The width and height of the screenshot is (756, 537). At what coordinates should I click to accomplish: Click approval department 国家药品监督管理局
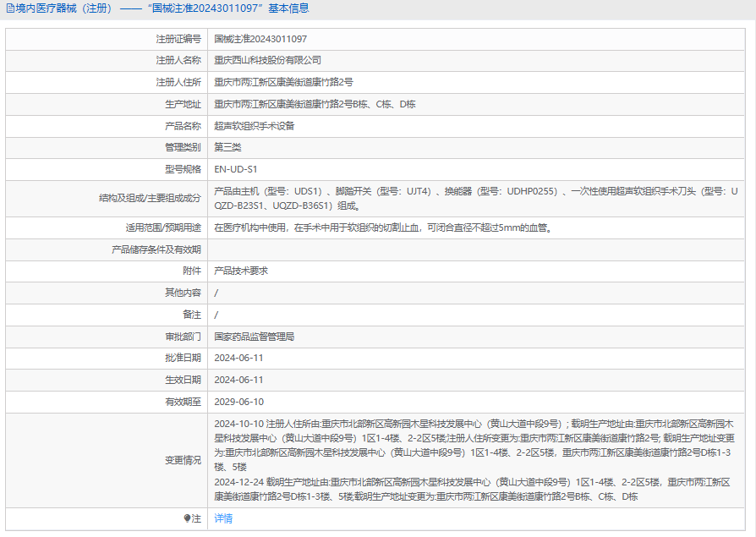(x=254, y=336)
